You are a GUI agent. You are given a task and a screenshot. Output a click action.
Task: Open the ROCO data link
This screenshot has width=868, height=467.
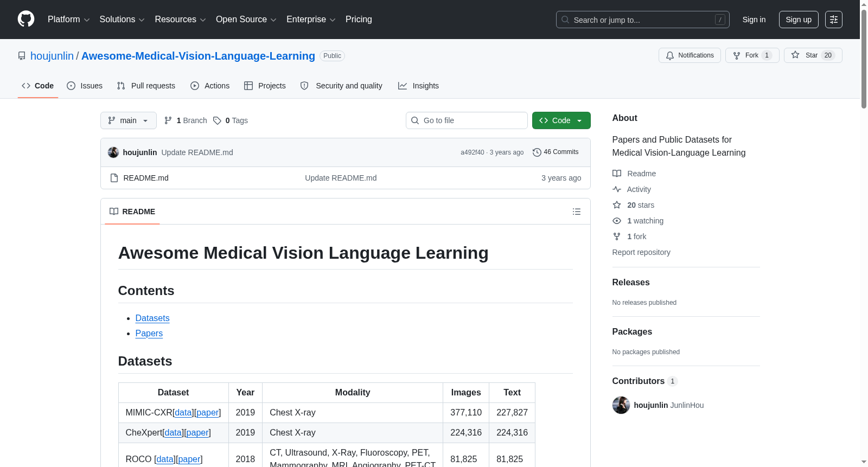click(165, 459)
